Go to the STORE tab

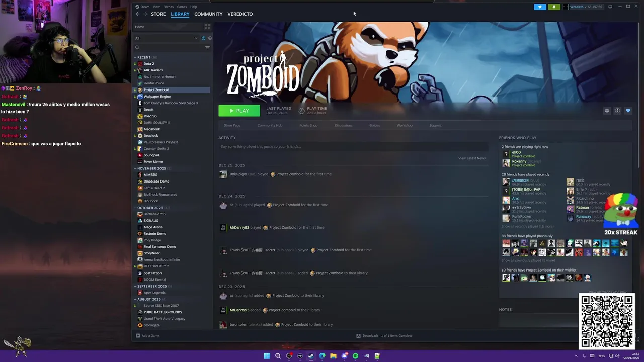(158, 14)
